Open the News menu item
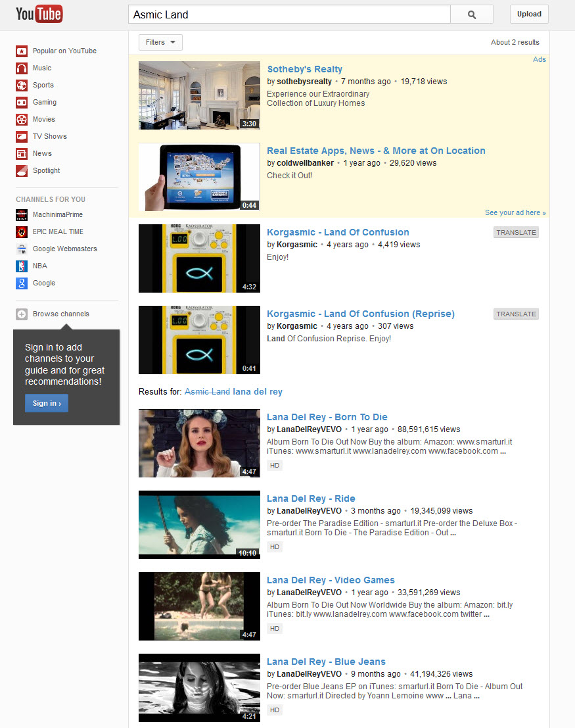Image resolution: width=575 pixels, height=728 pixels. (42, 154)
